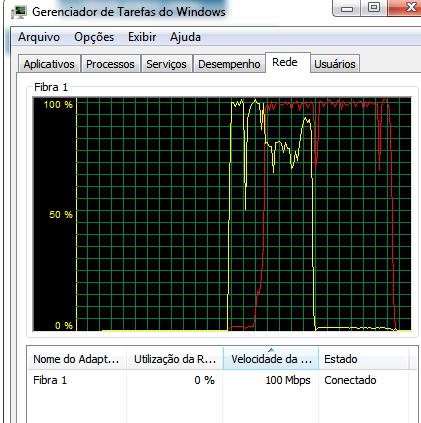421x423 pixels.
Task: Minimize the Task Manager window
Action: click(x=347, y=8)
